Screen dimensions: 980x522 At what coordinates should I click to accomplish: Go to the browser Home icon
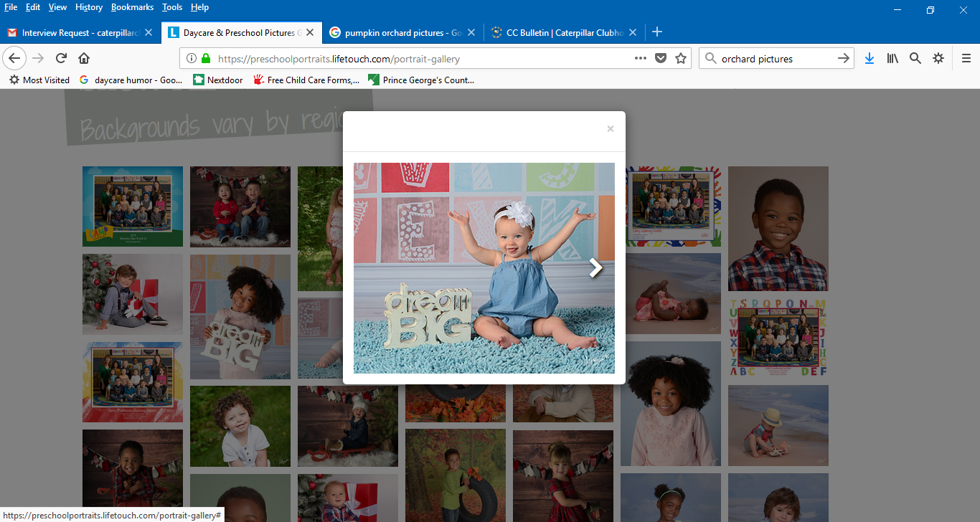[x=84, y=59]
